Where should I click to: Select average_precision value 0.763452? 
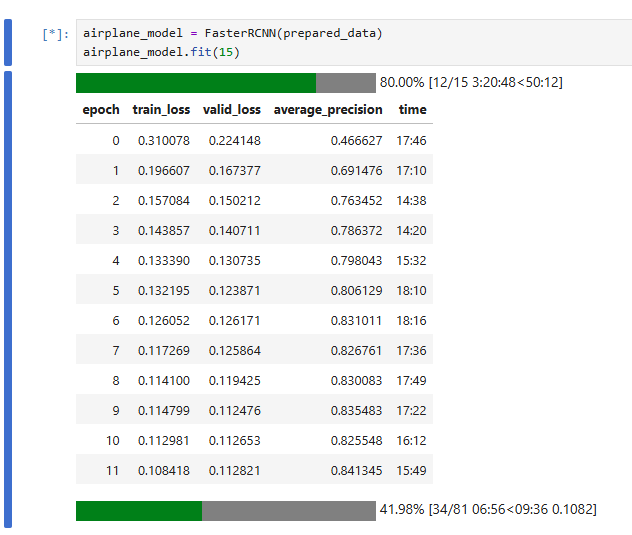click(356, 201)
